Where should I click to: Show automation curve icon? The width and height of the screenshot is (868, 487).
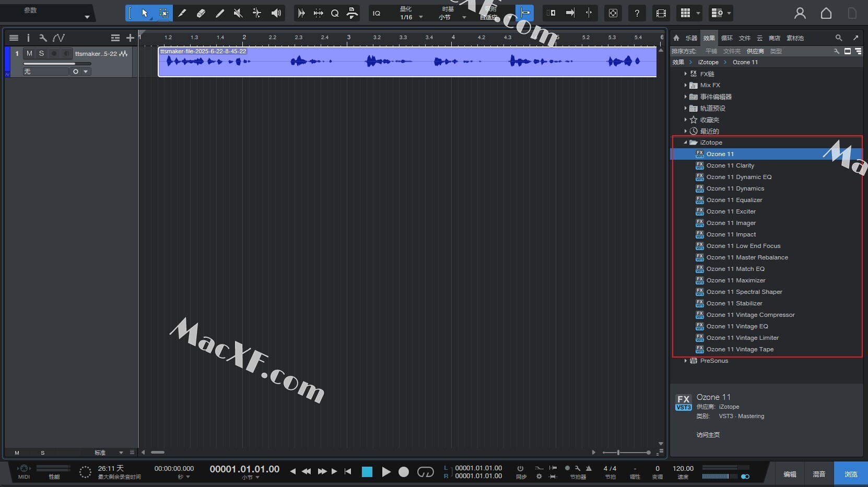58,38
